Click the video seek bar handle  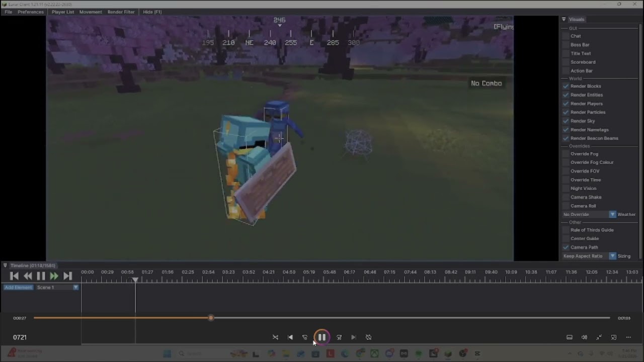[x=211, y=318]
